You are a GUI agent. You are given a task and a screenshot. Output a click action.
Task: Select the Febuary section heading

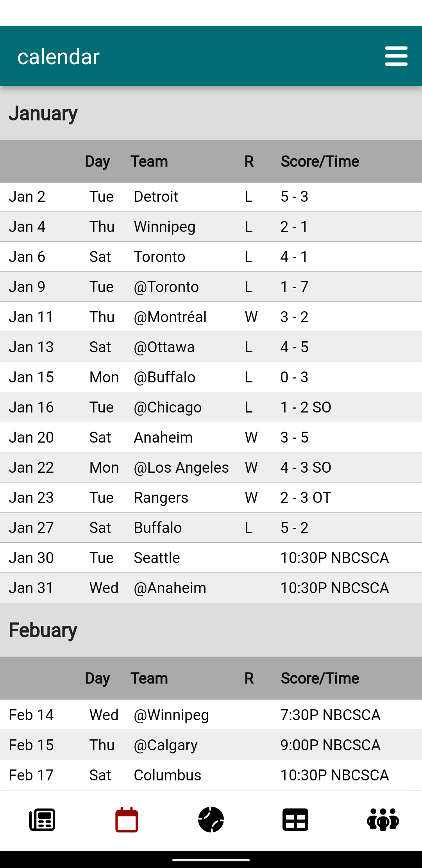(x=43, y=630)
